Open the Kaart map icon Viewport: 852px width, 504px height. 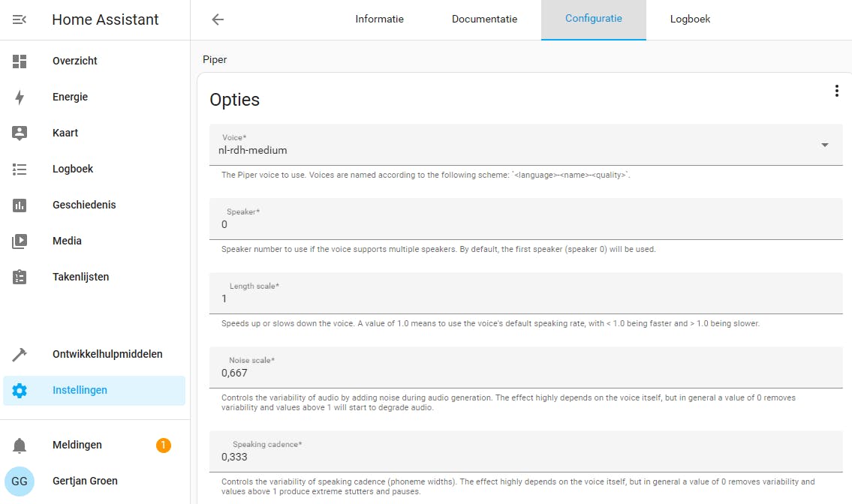[20, 133]
